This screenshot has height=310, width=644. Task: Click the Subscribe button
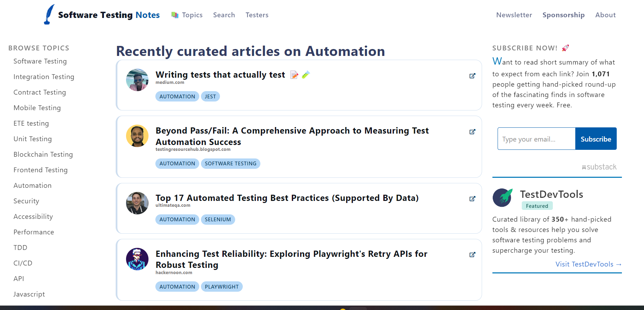tap(596, 139)
